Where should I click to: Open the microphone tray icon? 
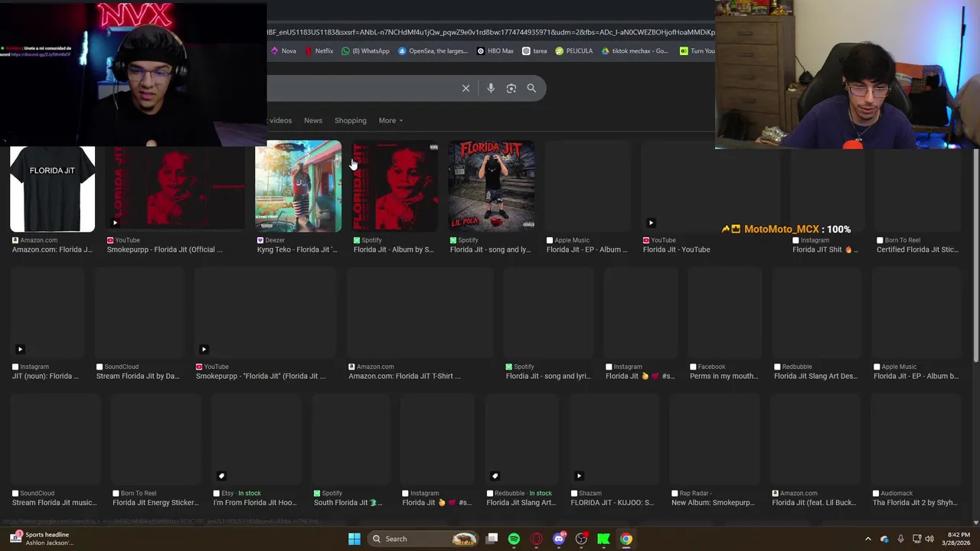(x=900, y=539)
